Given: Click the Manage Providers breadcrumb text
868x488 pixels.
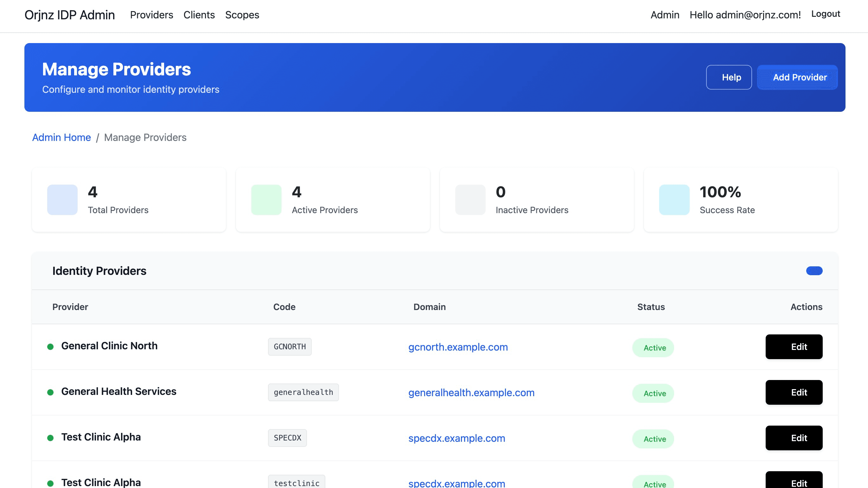Looking at the screenshot, I should click(x=145, y=137).
